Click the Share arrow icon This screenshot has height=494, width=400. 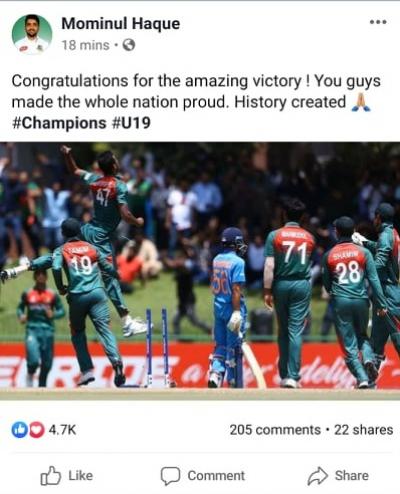pyautogui.click(x=318, y=476)
